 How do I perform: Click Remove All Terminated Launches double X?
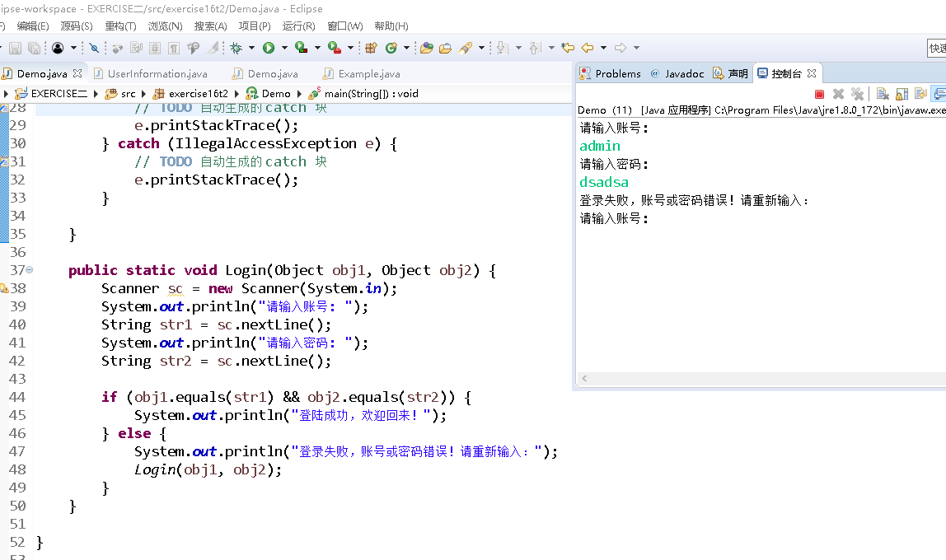coord(857,94)
